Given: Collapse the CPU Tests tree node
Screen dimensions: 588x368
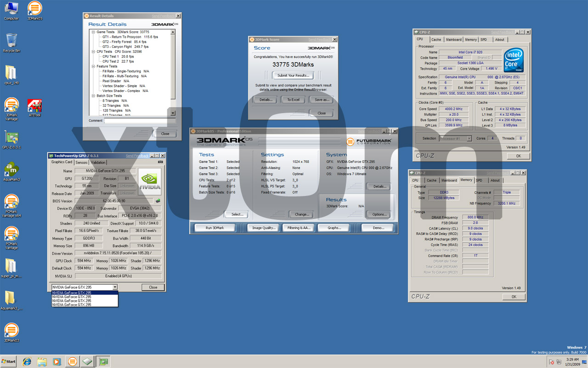Looking at the screenshot, I should coord(93,52).
